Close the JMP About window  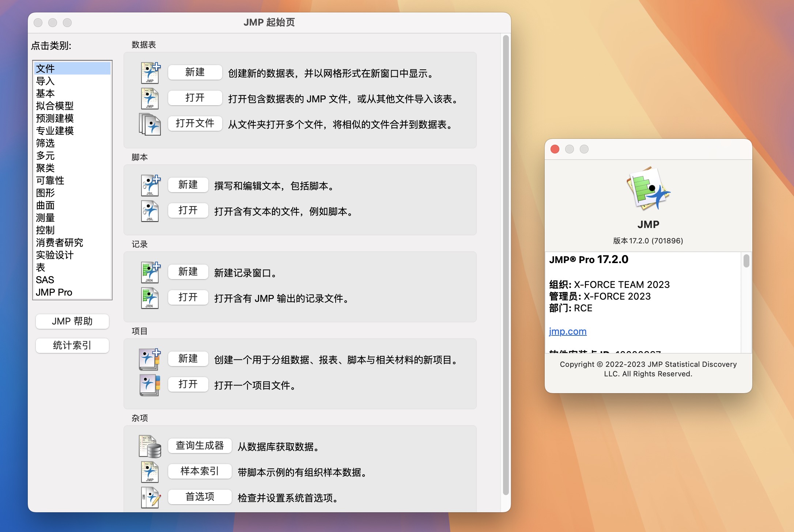[x=555, y=149]
